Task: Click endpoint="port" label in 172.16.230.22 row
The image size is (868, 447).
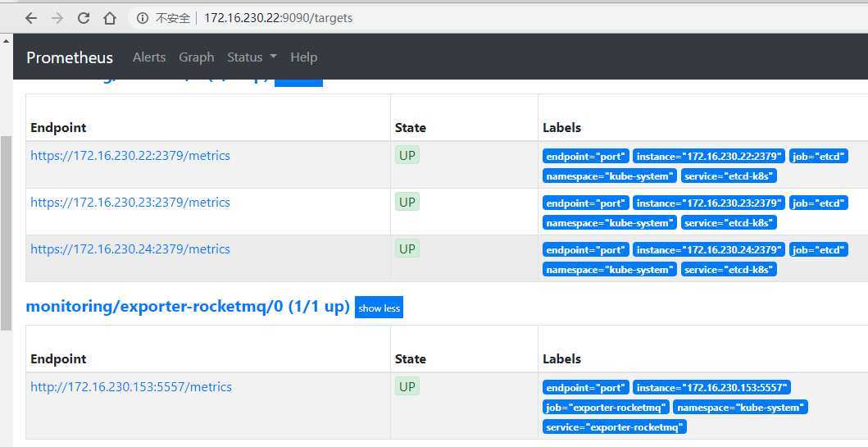Action: (x=586, y=157)
